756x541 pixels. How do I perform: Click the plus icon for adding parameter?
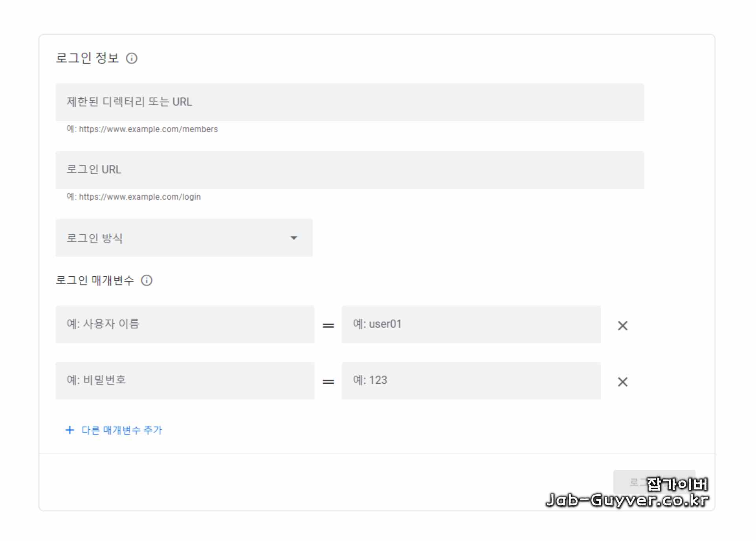click(x=70, y=430)
